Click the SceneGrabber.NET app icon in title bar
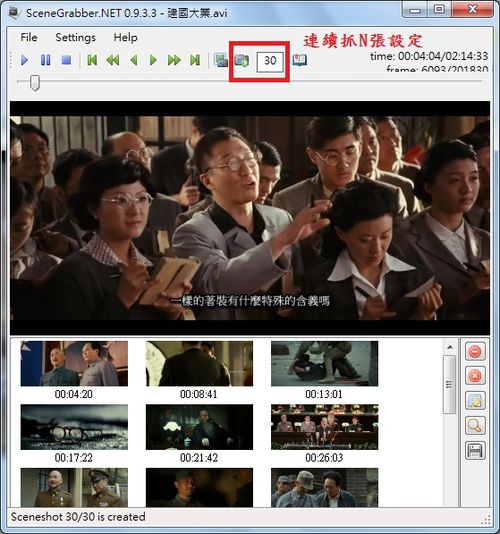This screenshot has width=500, height=534. pyautogui.click(x=14, y=13)
